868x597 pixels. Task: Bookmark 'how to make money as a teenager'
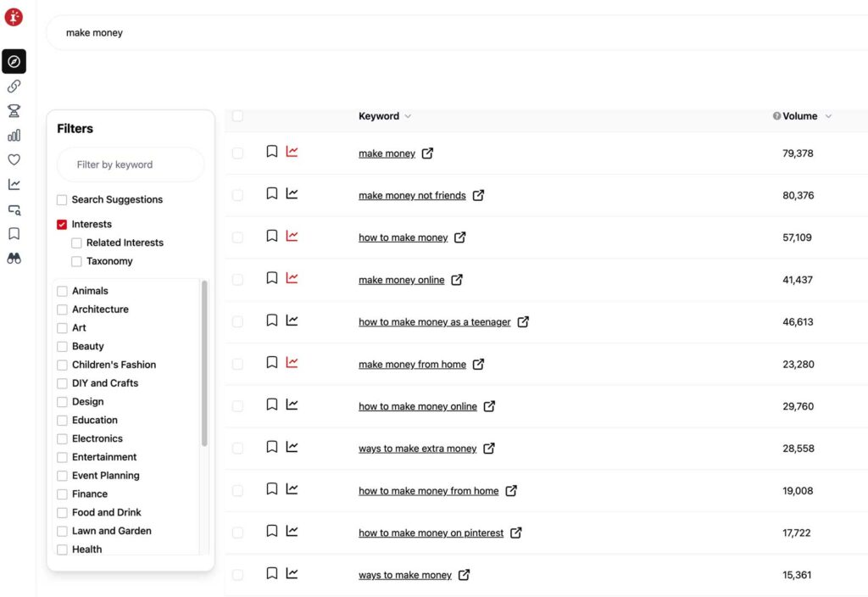272,320
